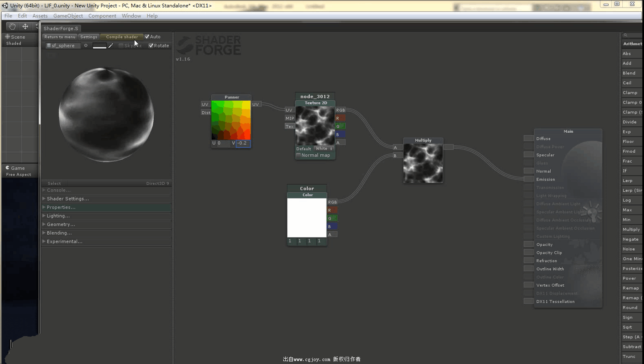Click Main node's Opacity input connector

[x=529, y=244]
